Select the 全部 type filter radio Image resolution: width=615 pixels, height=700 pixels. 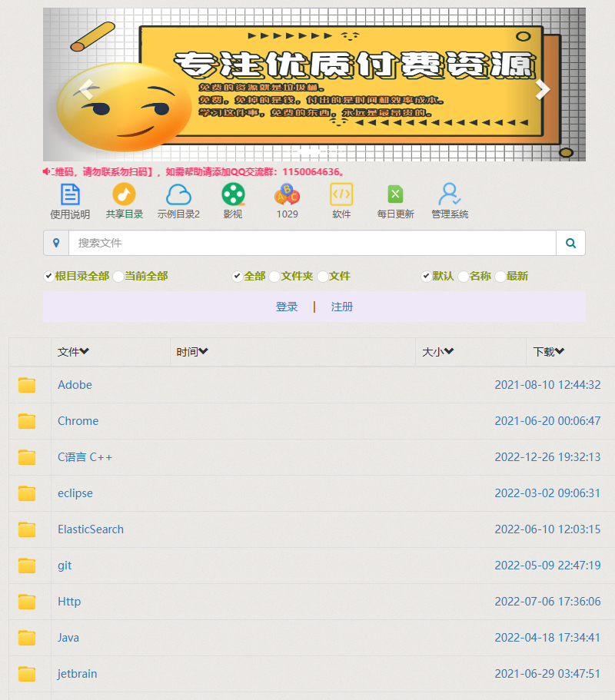point(237,277)
